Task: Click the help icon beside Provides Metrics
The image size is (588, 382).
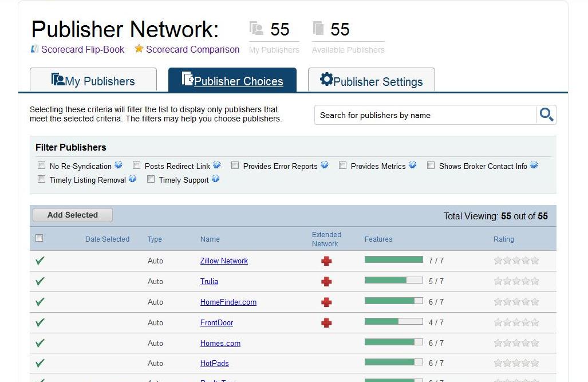Action: 412,165
